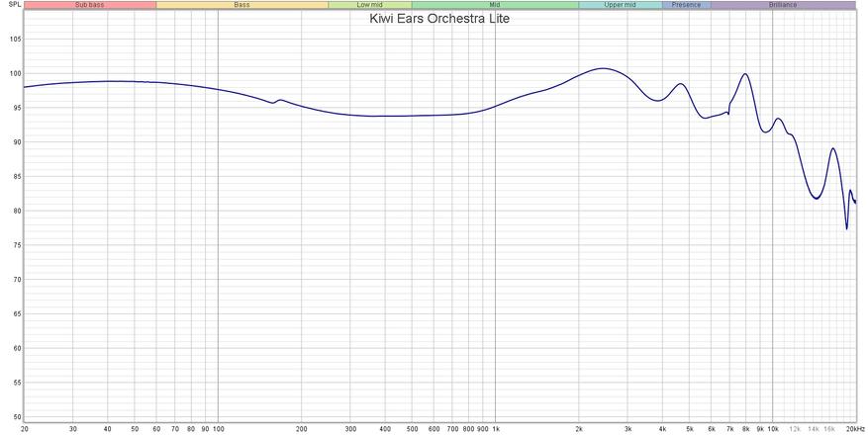The width and height of the screenshot is (868, 435).
Task: Click the 60 dB axis value
Action: (x=17, y=349)
